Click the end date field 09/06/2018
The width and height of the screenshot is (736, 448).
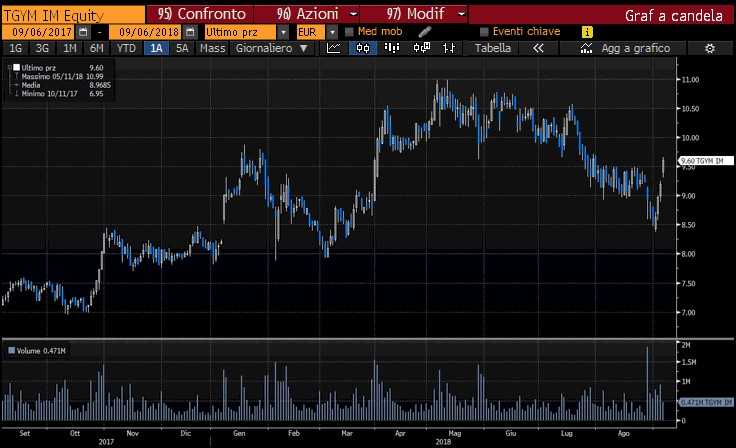pos(146,32)
